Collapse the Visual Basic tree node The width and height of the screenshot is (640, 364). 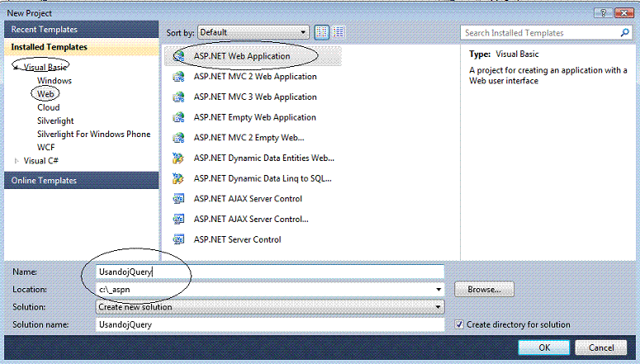17,68
